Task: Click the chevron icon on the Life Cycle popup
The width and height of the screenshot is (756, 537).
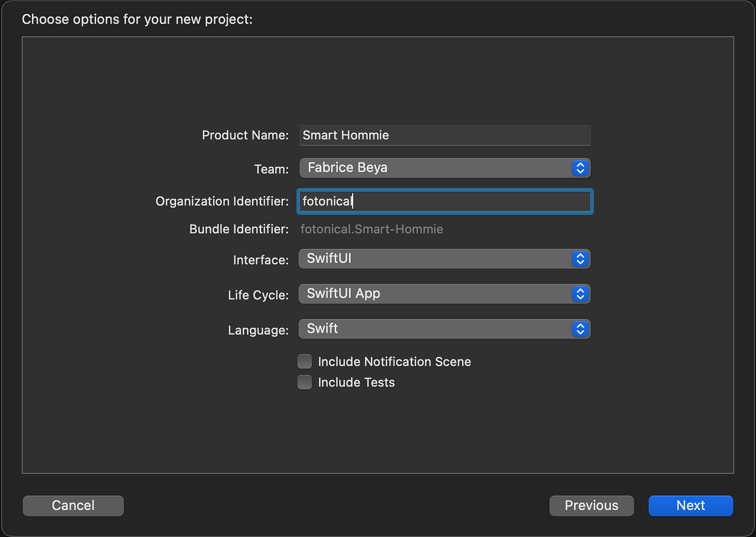Action: [580, 294]
